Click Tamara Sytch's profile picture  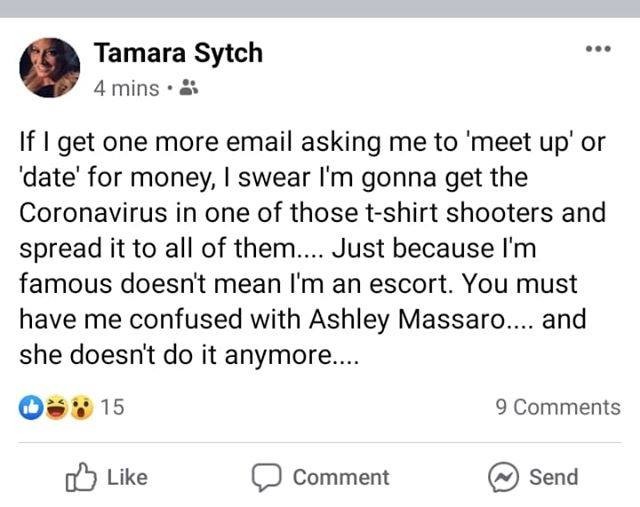coord(49,68)
